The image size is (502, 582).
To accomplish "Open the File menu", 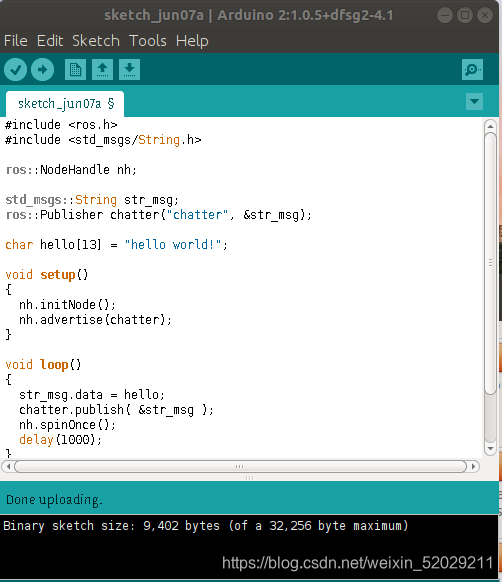I will click(x=16, y=41).
